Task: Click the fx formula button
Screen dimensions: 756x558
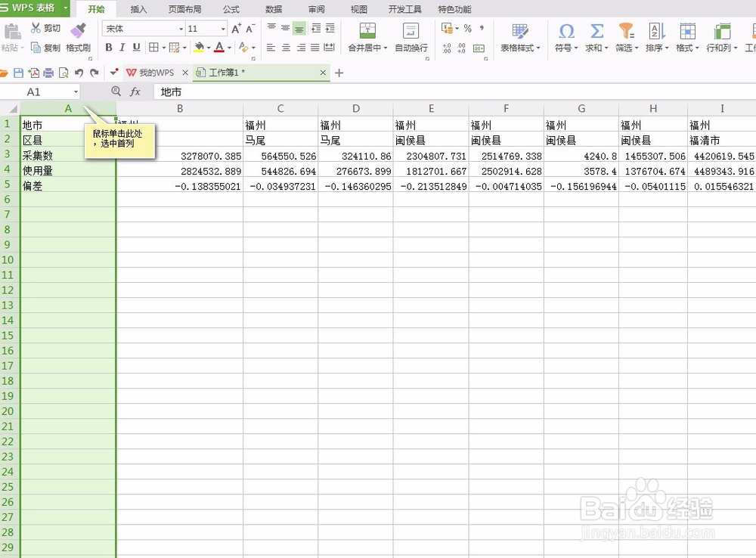Action: pos(135,91)
